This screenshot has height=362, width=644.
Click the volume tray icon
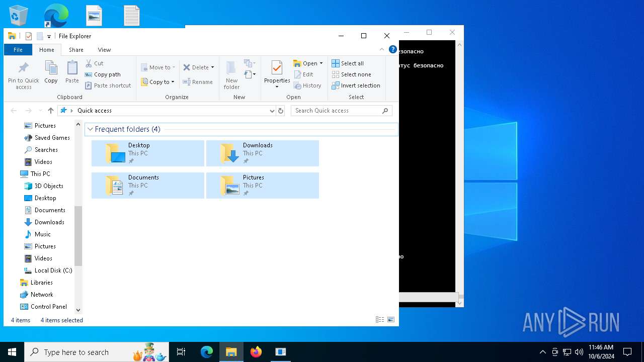[579, 352]
